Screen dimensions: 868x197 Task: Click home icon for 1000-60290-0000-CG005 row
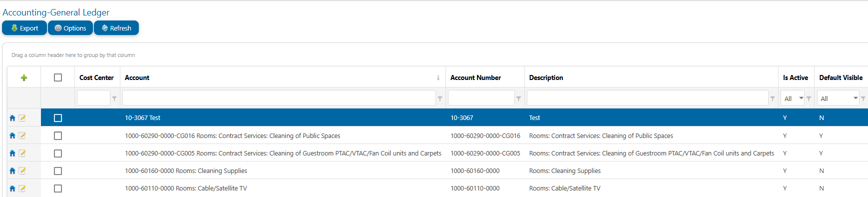[12, 153]
